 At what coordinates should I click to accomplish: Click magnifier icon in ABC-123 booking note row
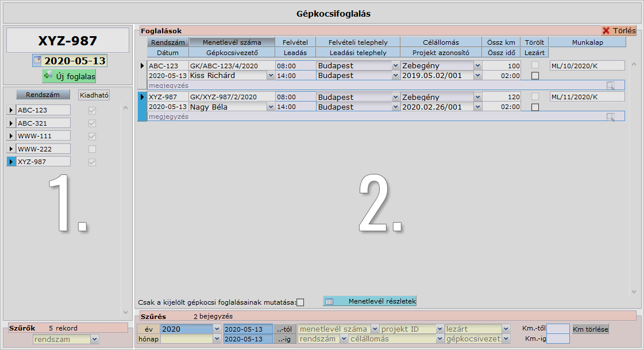(x=610, y=85)
